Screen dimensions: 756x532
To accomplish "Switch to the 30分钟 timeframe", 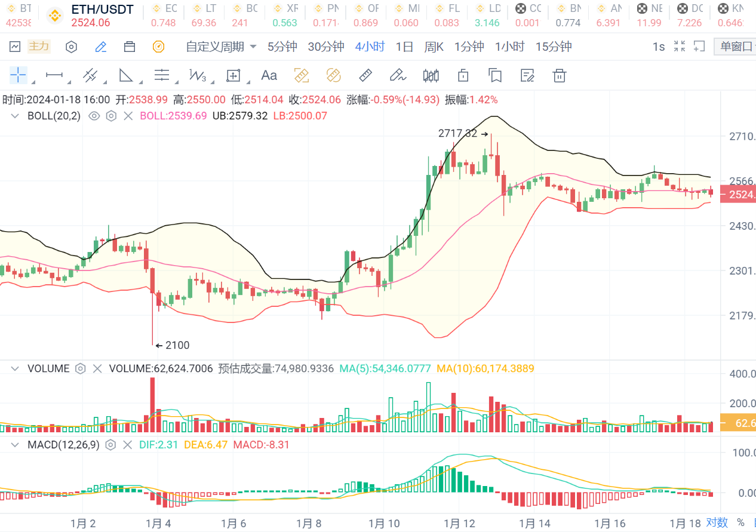I will (x=326, y=47).
